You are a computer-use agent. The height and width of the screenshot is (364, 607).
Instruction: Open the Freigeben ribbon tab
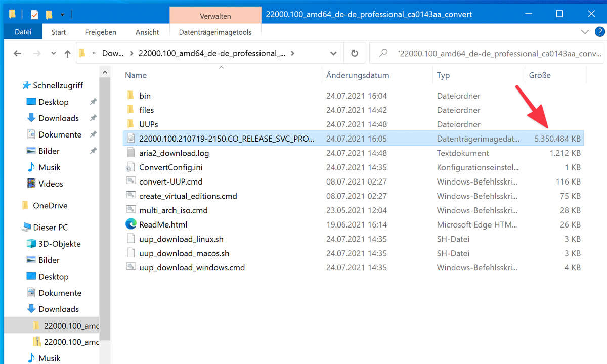(x=101, y=32)
